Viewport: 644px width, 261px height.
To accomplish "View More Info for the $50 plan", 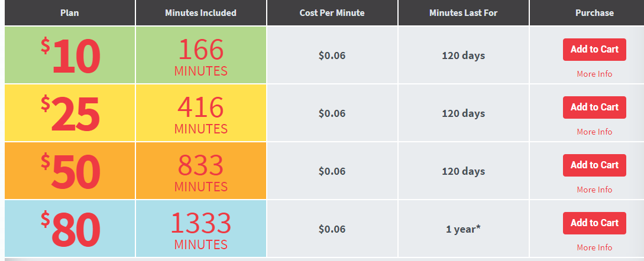I will [x=594, y=190].
